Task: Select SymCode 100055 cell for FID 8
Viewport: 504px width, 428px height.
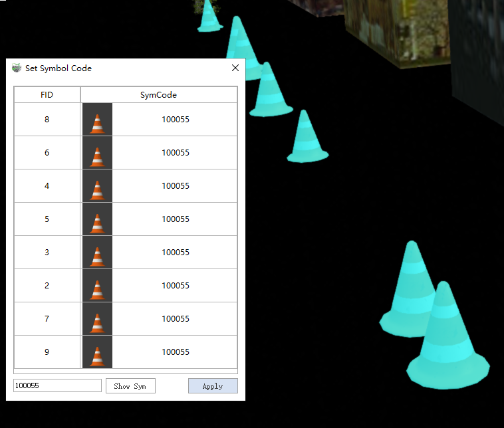Action: point(176,120)
